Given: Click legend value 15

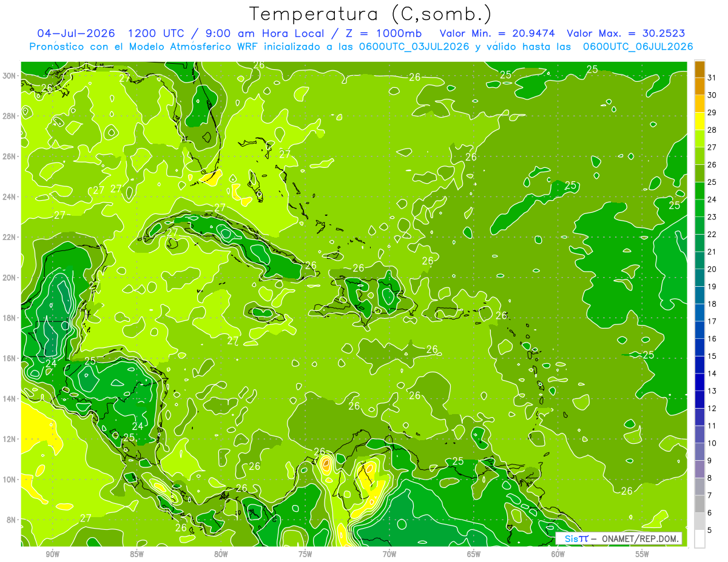Looking at the screenshot, I should point(712,356).
